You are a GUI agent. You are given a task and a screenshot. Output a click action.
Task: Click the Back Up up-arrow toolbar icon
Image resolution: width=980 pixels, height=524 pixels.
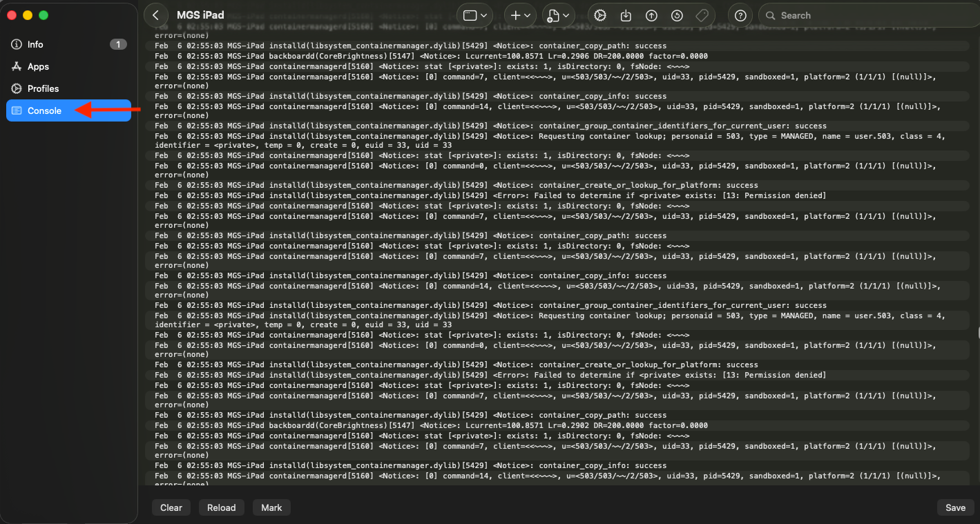tap(651, 15)
